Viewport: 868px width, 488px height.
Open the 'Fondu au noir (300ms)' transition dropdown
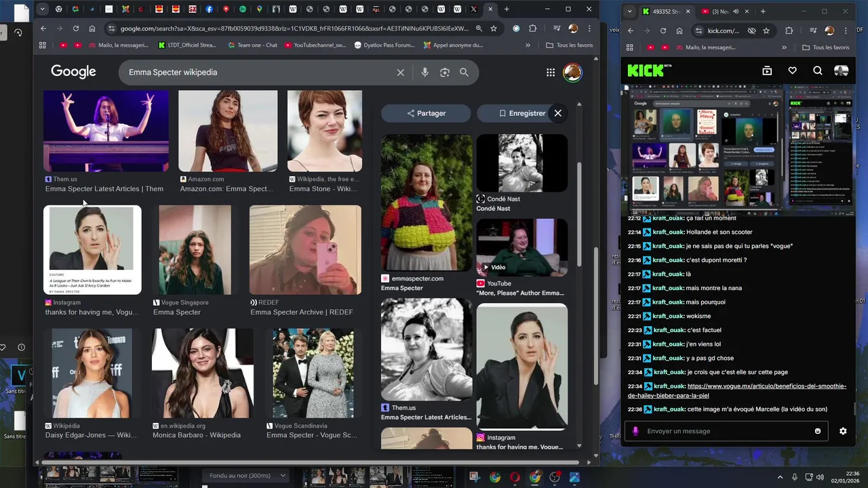click(x=246, y=476)
